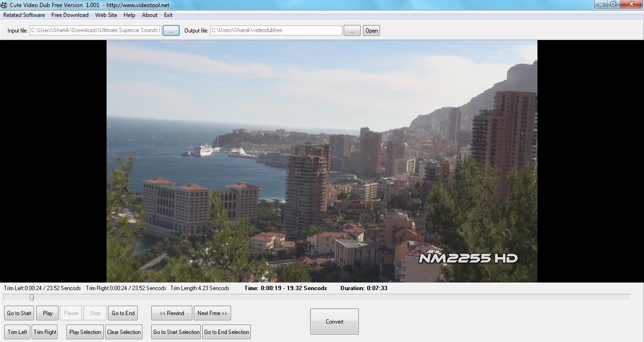Click the 'Duration: 0:07:33' text

pos(364,288)
